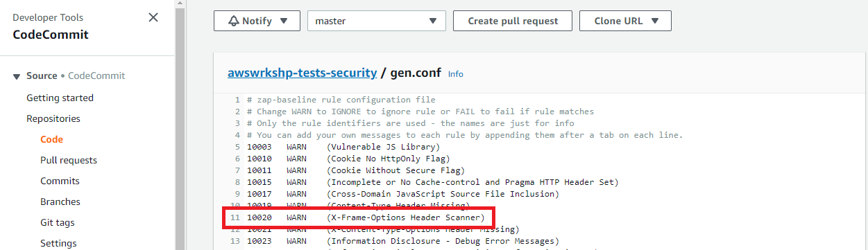868x250 pixels.
Task: Click the Cookie No HttpOnly Flag line
Action: tap(348, 159)
